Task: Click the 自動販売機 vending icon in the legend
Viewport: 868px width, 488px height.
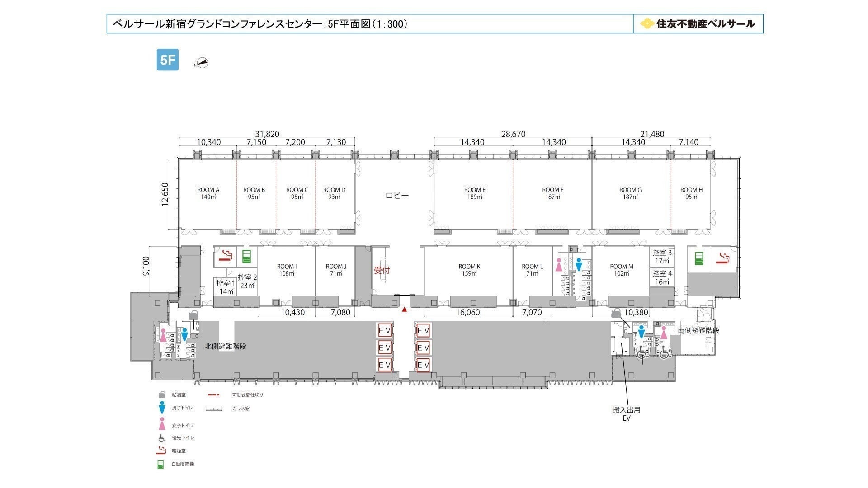Action: tap(160, 464)
